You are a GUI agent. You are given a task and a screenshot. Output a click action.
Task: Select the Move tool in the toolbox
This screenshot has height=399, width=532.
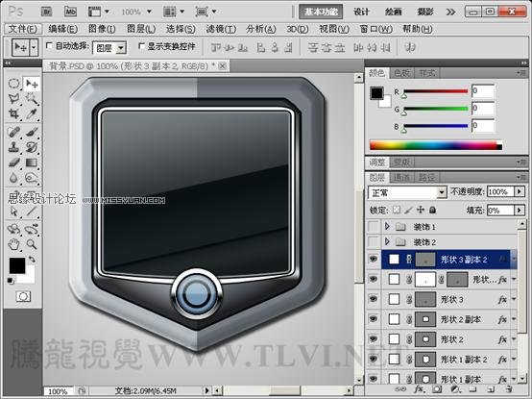(32, 84)
